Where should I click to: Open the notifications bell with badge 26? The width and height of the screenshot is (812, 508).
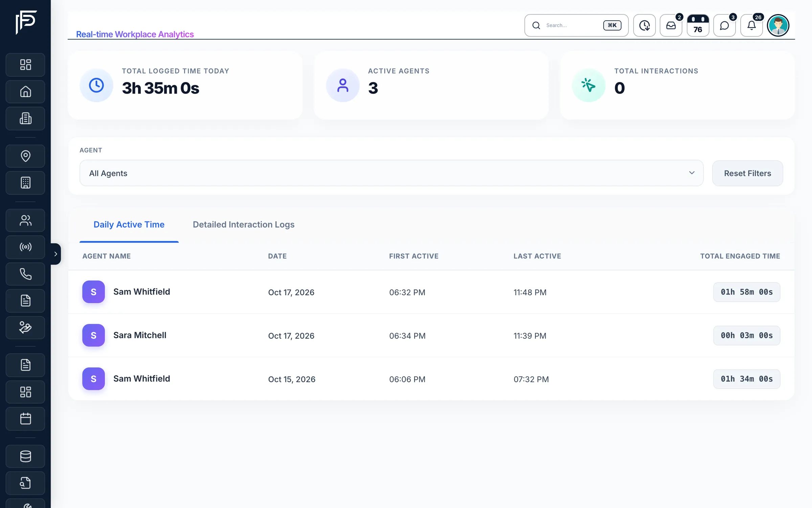click(x=751, y=25)
